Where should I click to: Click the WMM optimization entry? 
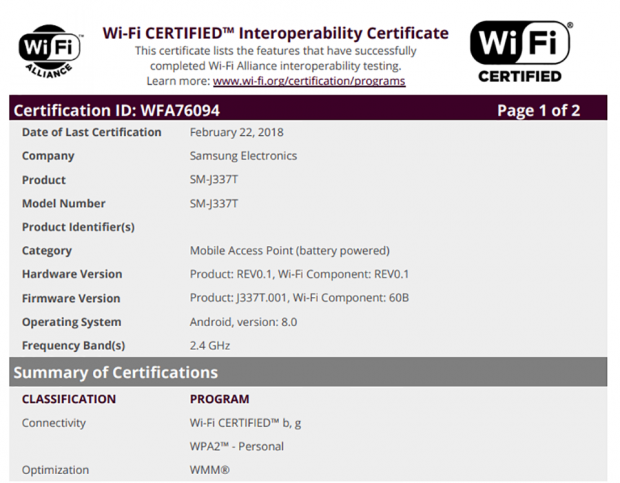click(210, 470)
